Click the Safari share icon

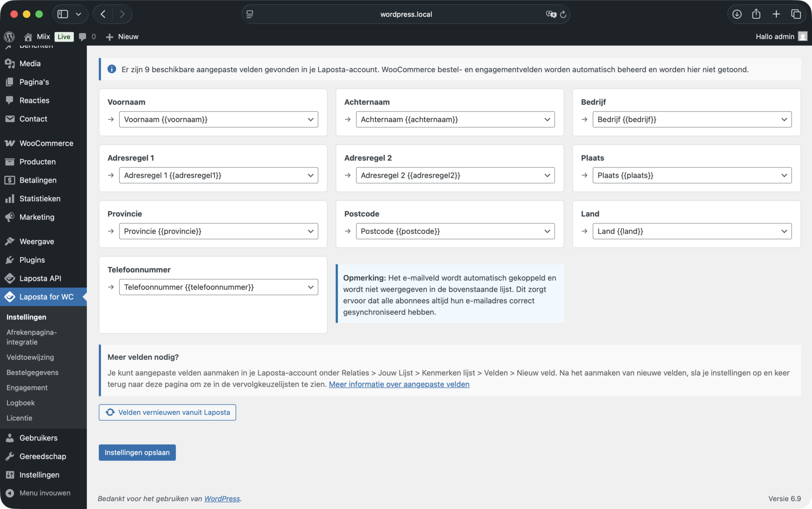click(x=756, y=14)
